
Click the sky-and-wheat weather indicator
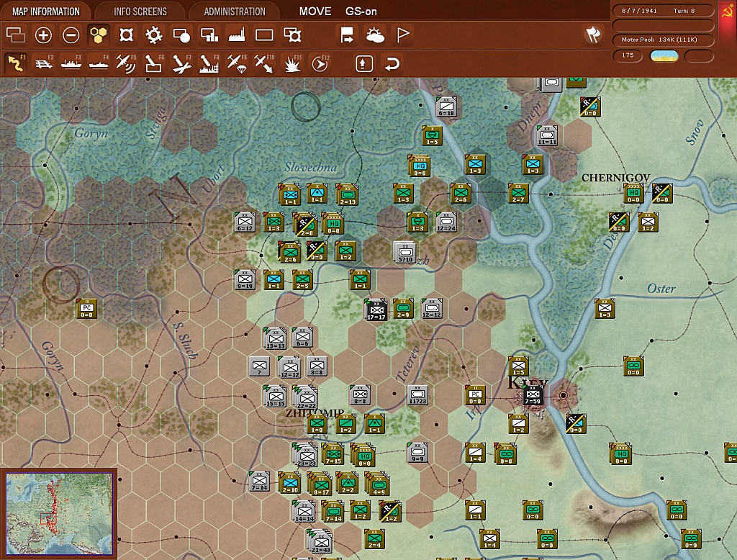664,56
